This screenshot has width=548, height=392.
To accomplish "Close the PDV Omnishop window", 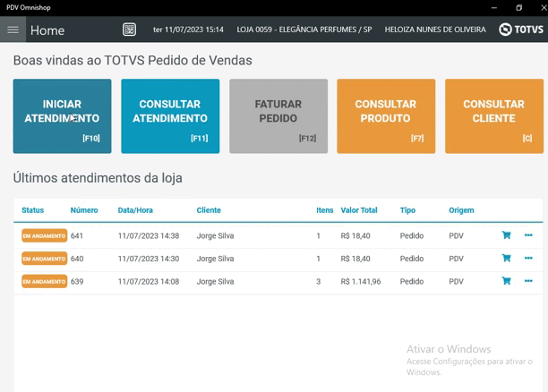I will (x=544, y=8).
